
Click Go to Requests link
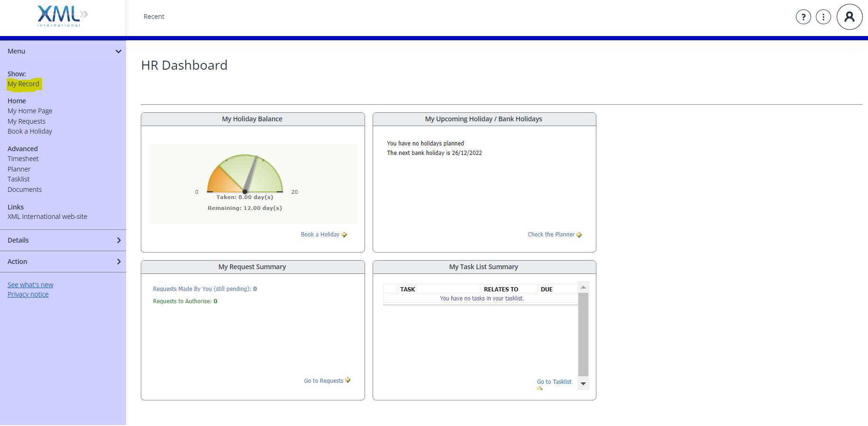pos(323,381)
